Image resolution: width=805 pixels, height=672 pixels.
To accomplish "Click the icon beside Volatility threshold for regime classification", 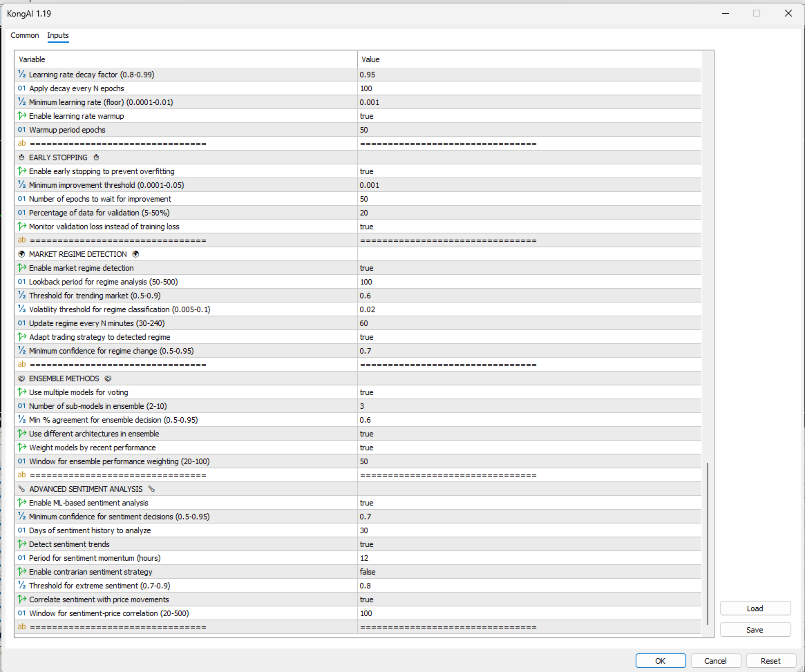I will [x=21, y=310].
